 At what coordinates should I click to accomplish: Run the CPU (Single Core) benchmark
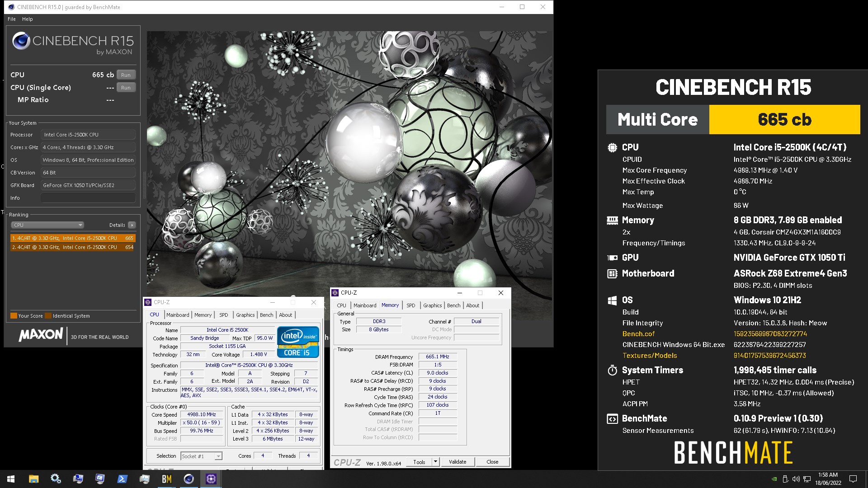click(126, 88)
